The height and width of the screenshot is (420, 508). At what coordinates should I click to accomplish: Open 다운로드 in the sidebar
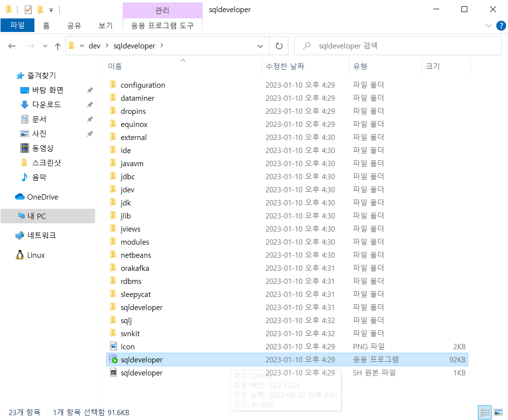pyautogui.click(x=47, y=105)
